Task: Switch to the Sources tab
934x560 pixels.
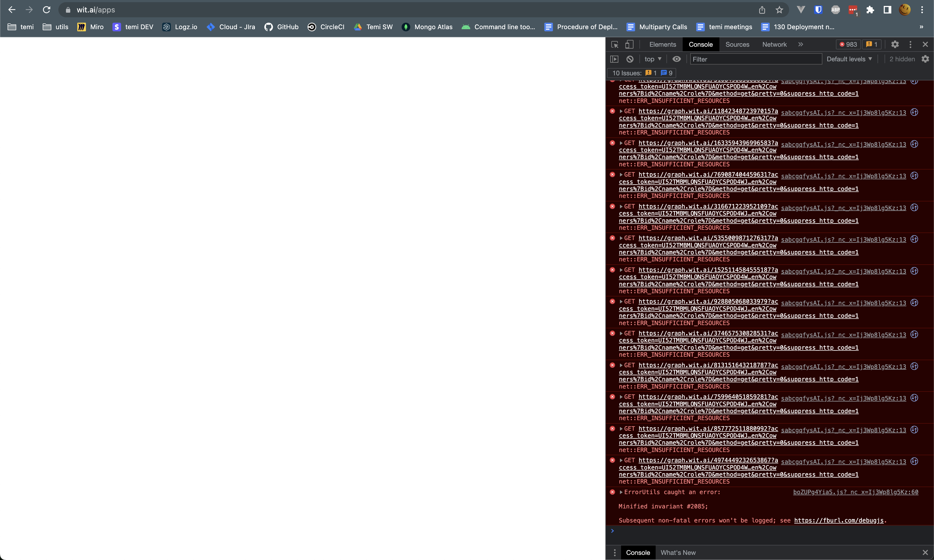Action: pos(737,44)
